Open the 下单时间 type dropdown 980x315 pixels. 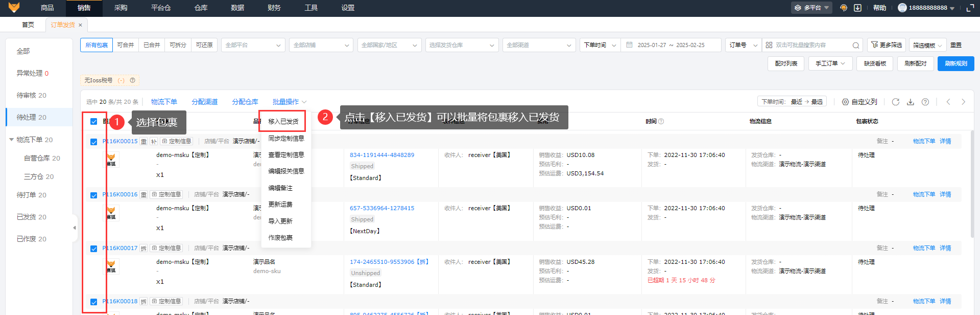(x=600, y=45)
